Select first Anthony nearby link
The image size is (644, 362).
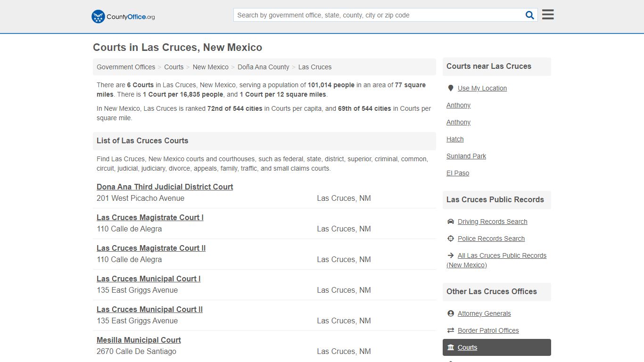tap(459, 105)
